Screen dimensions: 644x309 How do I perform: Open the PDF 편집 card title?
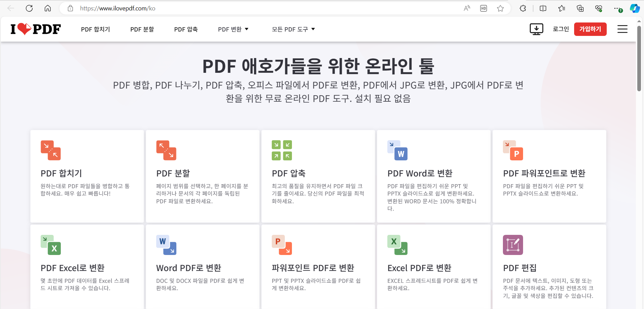(520, 268)
